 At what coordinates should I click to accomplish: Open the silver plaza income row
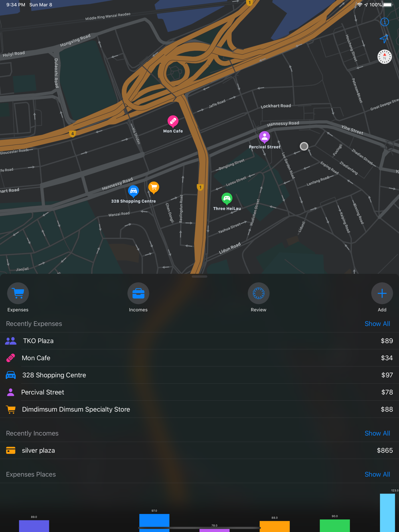tap(199, 451)
